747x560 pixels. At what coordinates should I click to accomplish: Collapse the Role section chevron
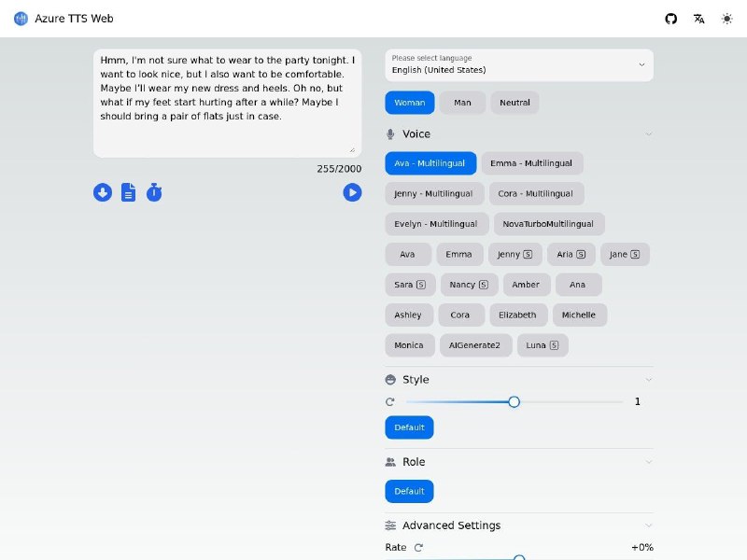[648, 462]
